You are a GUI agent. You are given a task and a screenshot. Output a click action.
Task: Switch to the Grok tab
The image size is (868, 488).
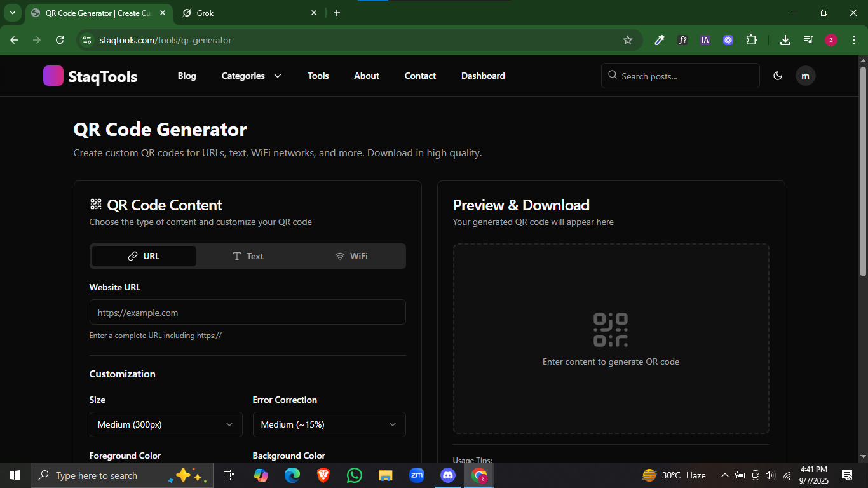click(x=250, y=13)
